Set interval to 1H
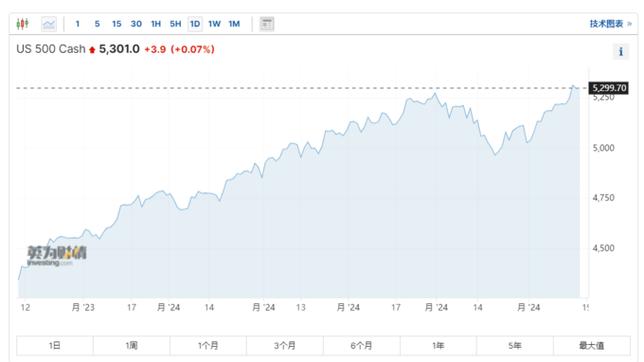 point(156,24)
